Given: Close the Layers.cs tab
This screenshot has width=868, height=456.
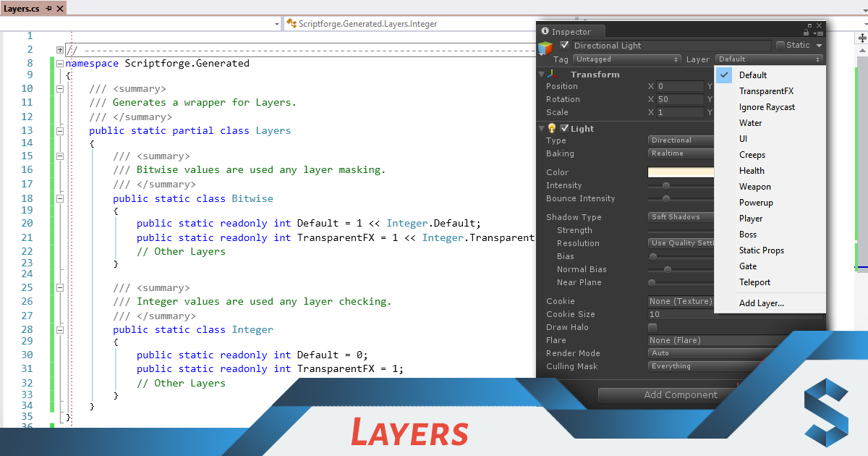Looking at the screenshot, I should point(60,9).
